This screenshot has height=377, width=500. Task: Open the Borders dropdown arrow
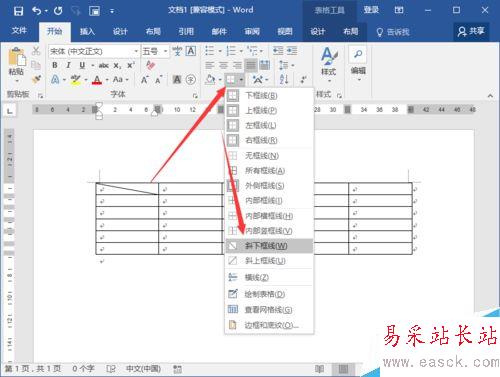[241, 80]
